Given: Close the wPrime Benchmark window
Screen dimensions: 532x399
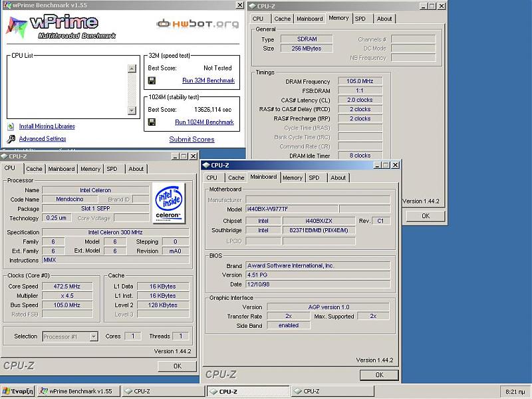Looking at the screenshot, I should (239, 5).
